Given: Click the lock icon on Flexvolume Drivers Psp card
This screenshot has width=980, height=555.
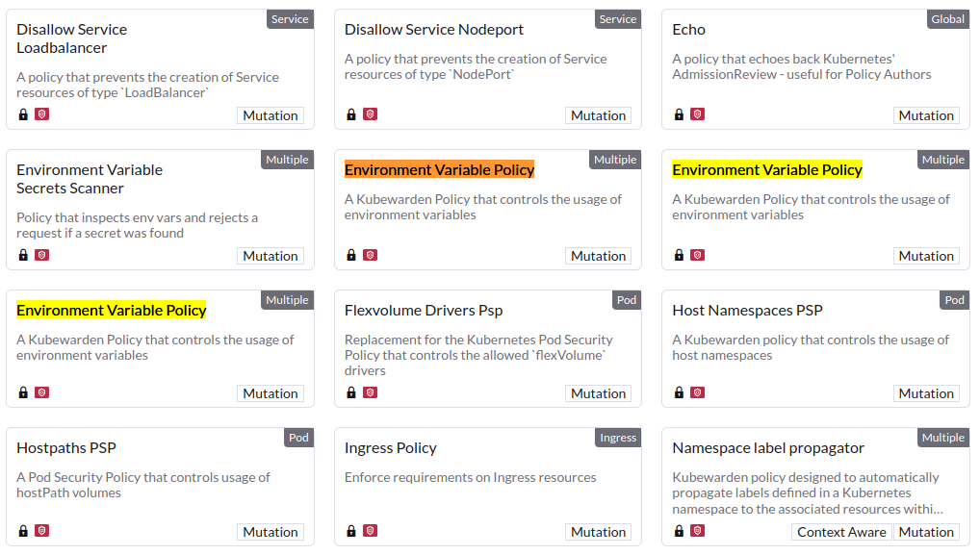Looking at the screenshot, I should (x=350, y=392).
